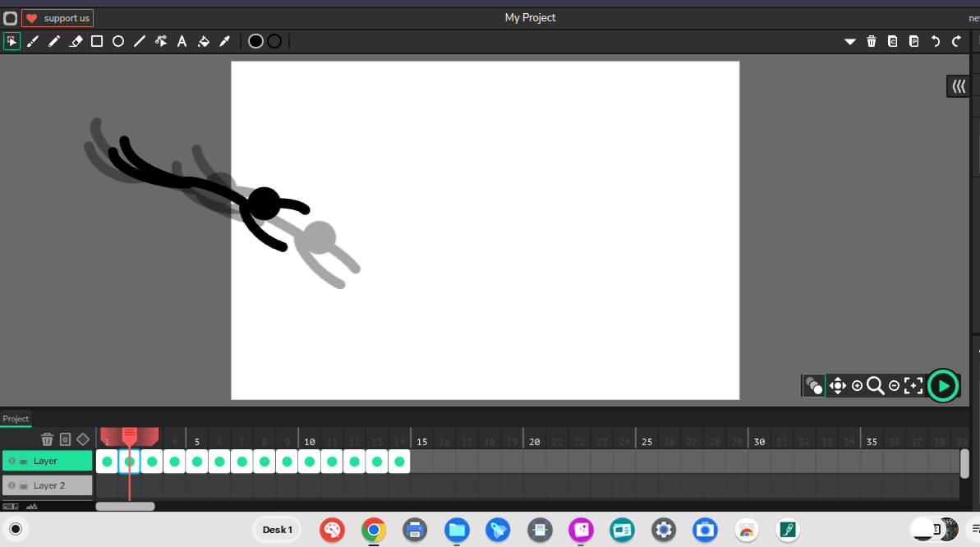
Task: Open the Project tab
Action: pyautogui.click(x=16, y=419)
